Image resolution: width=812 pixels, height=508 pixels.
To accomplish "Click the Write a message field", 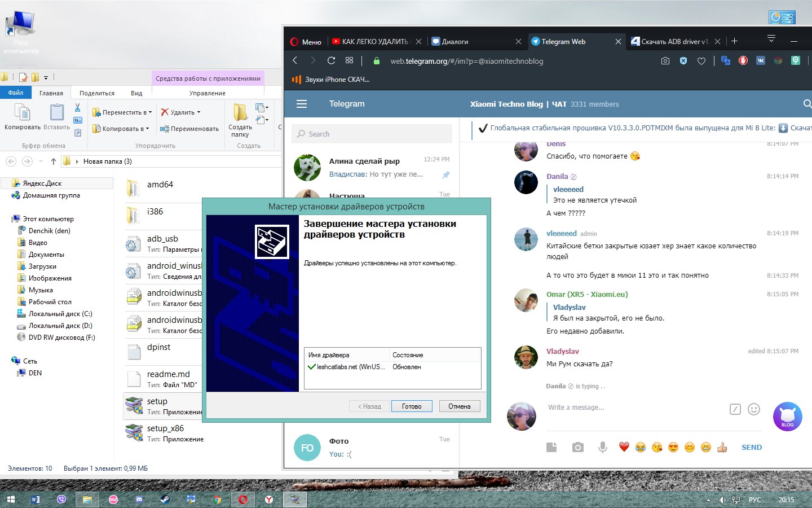I will (634, 407).
